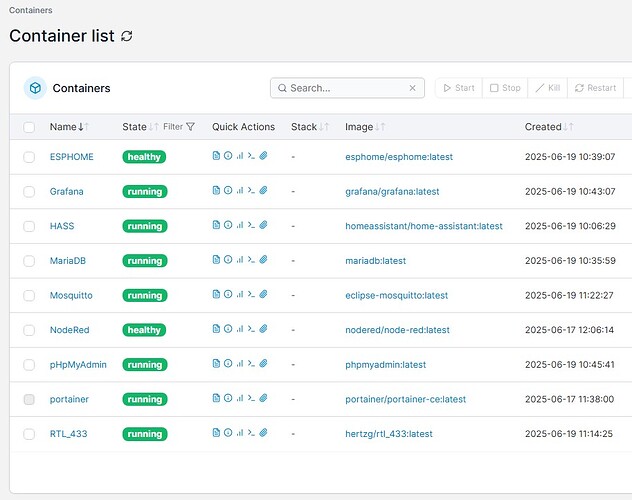Screen dimensions: 632x500
Task: Open logs icon for MariaDB container
Action: coord(216,259)
